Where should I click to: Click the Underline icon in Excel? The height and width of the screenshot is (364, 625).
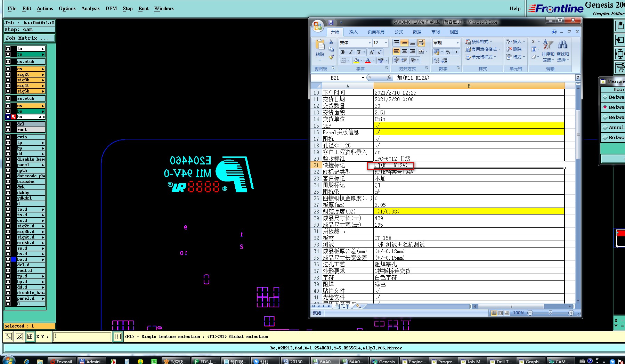[x=359, y=52]
